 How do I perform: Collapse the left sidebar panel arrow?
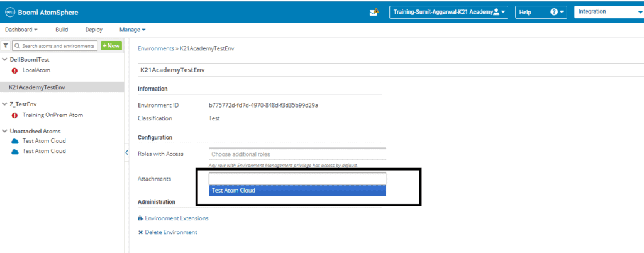[126, 152]
